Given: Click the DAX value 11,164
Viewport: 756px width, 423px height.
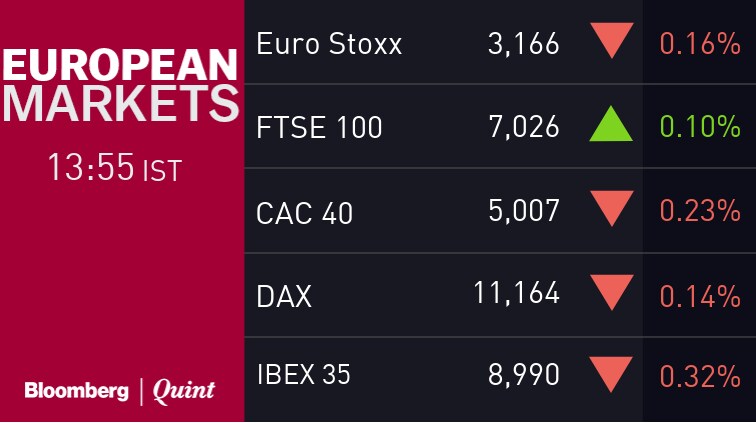Looking at the screenshot, I should (x=516, y=295).
